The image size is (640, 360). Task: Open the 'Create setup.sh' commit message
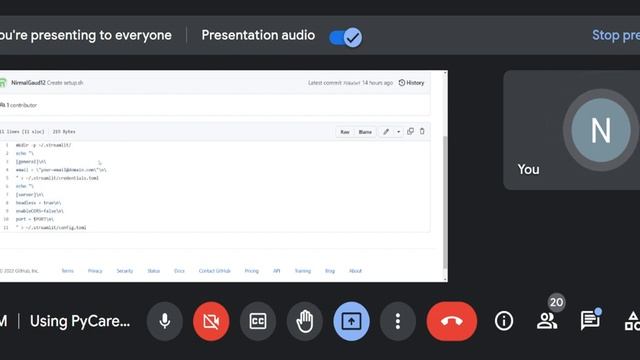click(65, 83)
